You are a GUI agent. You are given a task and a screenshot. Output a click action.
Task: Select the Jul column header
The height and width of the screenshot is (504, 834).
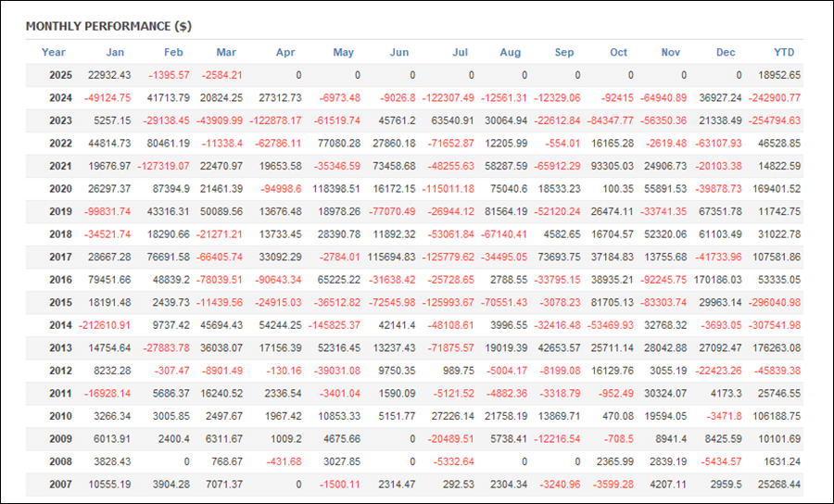(460, 52)
